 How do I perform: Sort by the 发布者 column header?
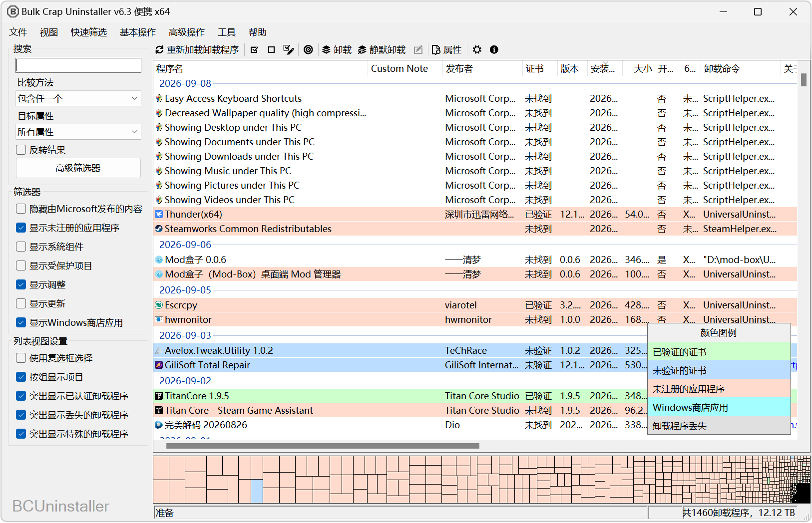point(482,69)
